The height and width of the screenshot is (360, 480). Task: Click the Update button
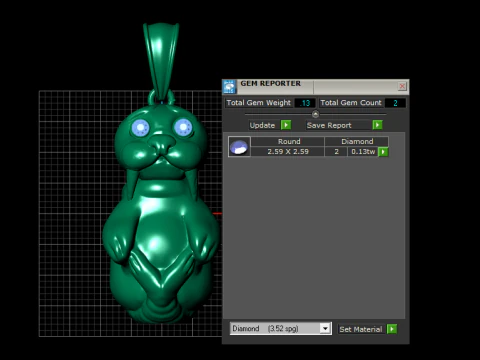[262, 125]
